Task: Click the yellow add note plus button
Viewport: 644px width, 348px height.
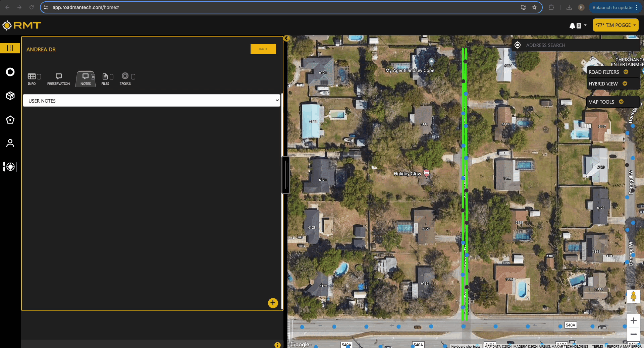Action: coord(273,303)
